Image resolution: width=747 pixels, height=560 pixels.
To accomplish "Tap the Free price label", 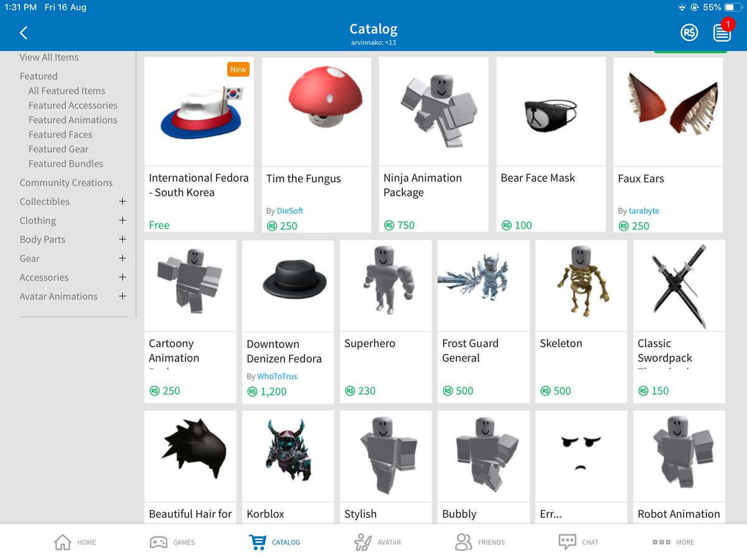I will click(159, 225).
